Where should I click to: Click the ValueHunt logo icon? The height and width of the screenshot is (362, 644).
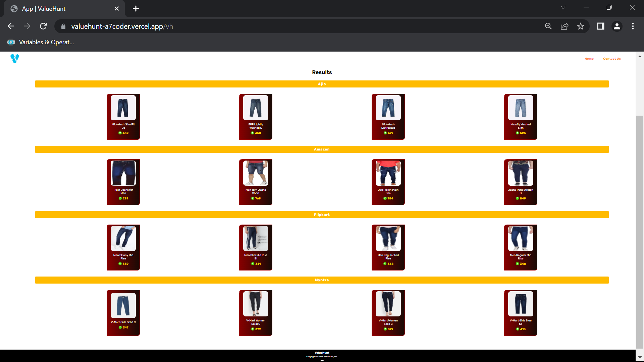15,59
